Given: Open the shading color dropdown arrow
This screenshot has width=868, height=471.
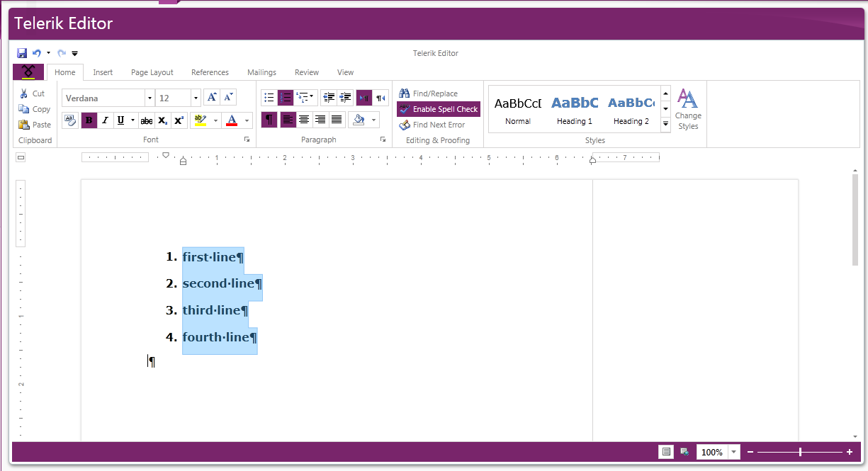Looking at the screenshot, I should [374, 120].
